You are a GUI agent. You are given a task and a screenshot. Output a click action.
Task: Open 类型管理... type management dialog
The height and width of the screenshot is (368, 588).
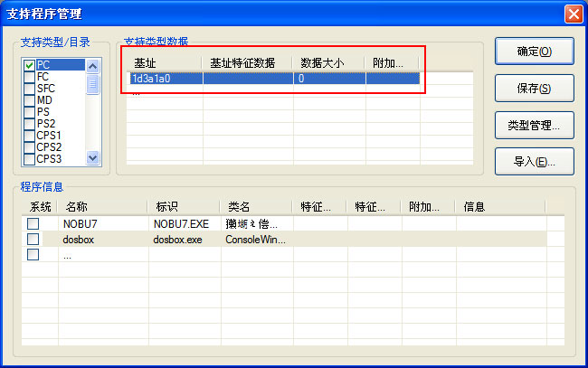pos(535,126)
